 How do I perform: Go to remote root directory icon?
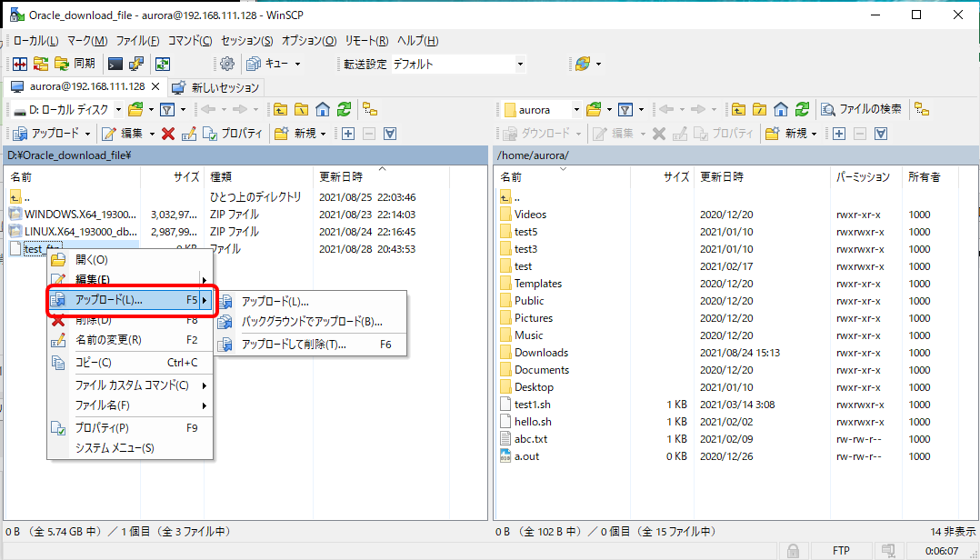tap(759, 110)
